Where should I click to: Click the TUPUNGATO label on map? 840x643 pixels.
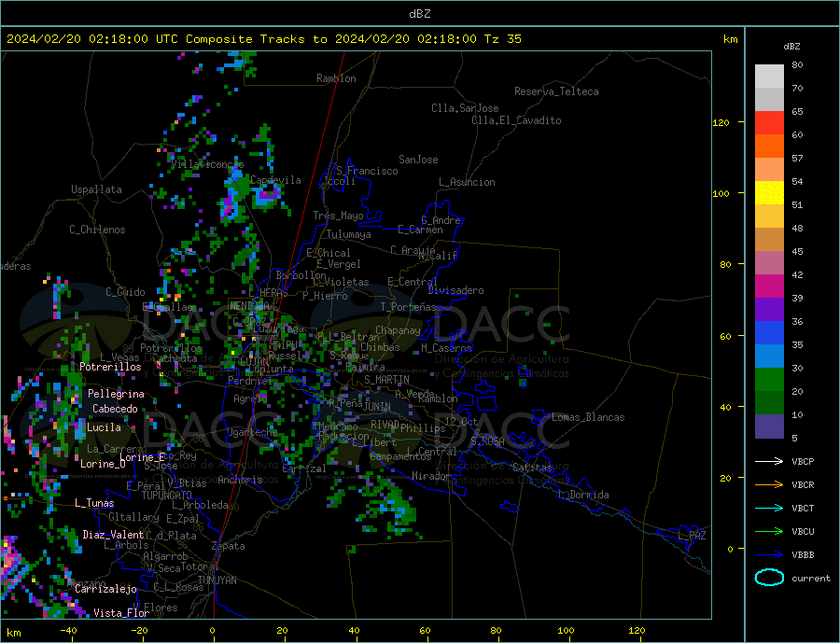point(167,496)
